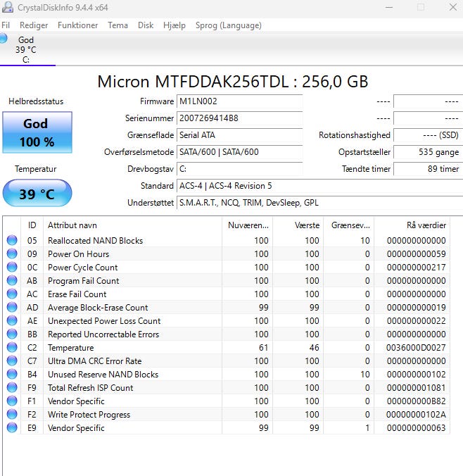Open the Fil menu

coord(6,25)
